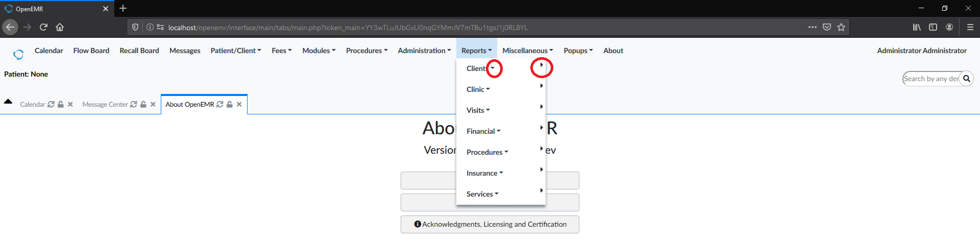Expand the Modules menu

319,51
